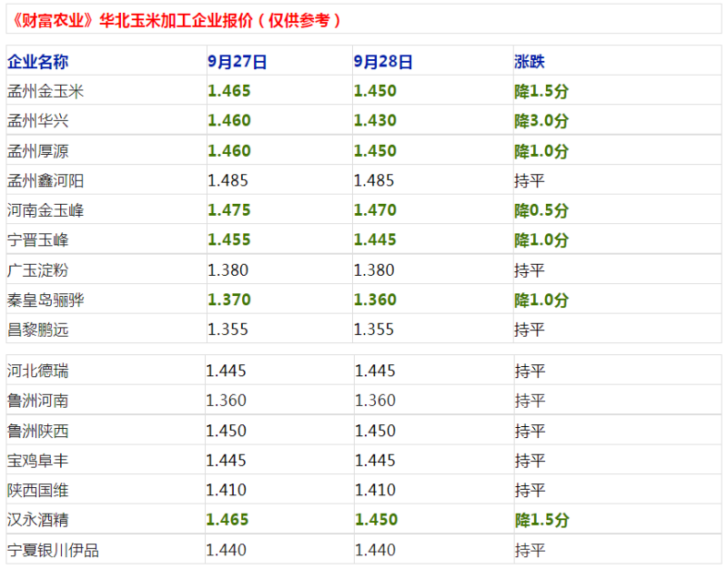728x570 pixels.
Task: Click the company name 孟州金玉米
Action: tap(45, 91)
